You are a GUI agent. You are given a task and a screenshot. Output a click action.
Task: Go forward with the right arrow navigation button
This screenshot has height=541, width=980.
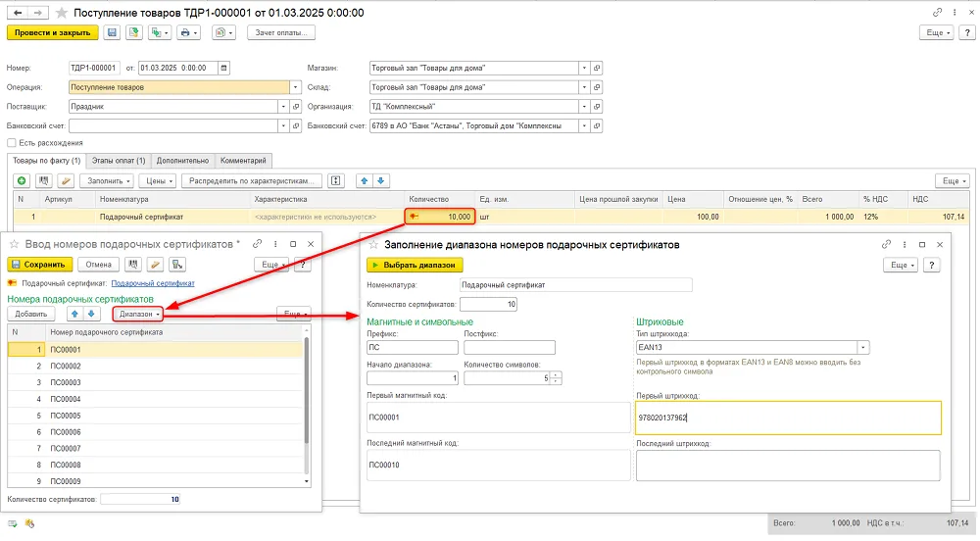click(37, 13)
